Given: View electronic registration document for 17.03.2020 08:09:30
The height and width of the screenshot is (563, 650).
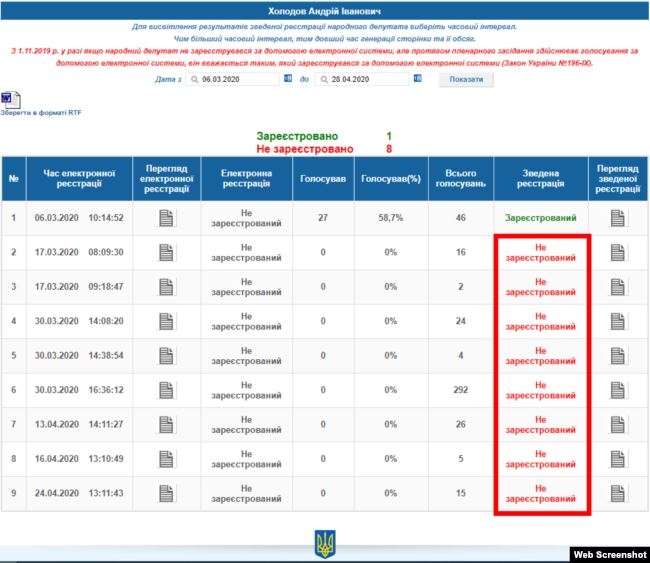Looking at the screenshot, I should [x=166, y=252].
